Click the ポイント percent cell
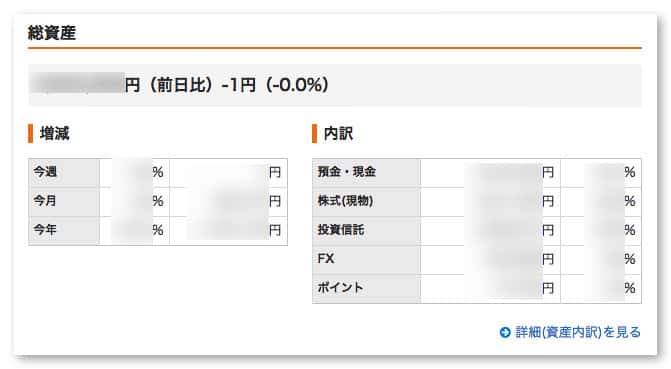Image resolution: width=671 pixels, height=369 pixels. click(x=601, y=289)
